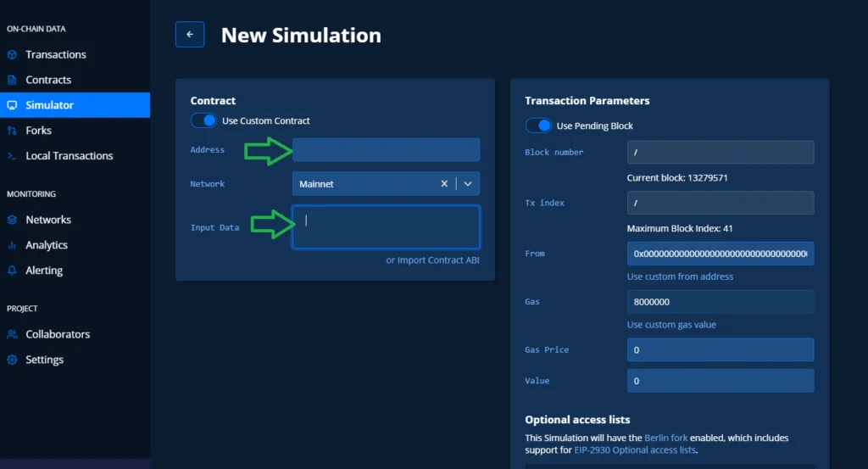Click the Gas field showing 8000000
Image resolution: width=868 pixels, height=469 pixels.
721,302
